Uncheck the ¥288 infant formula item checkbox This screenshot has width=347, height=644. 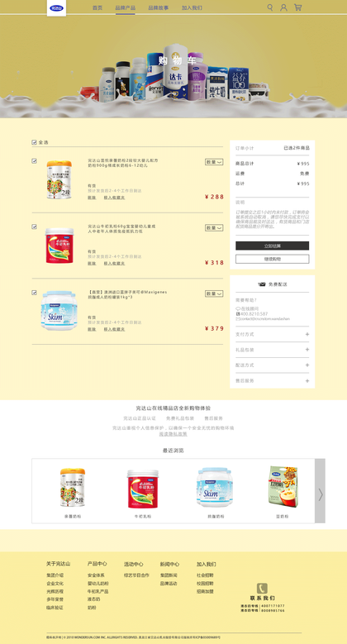point(34,161)
